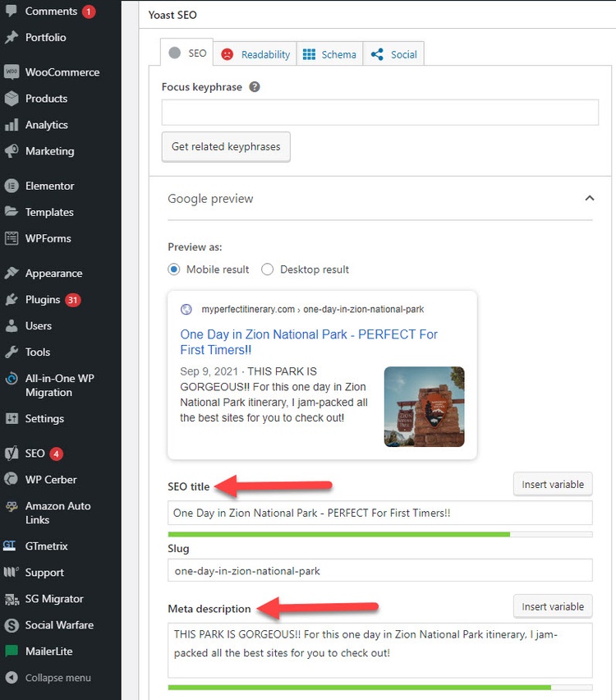The image size is (616, 700).
Task: Click the "Preview as:" label
Action: (x=195, y=246)
